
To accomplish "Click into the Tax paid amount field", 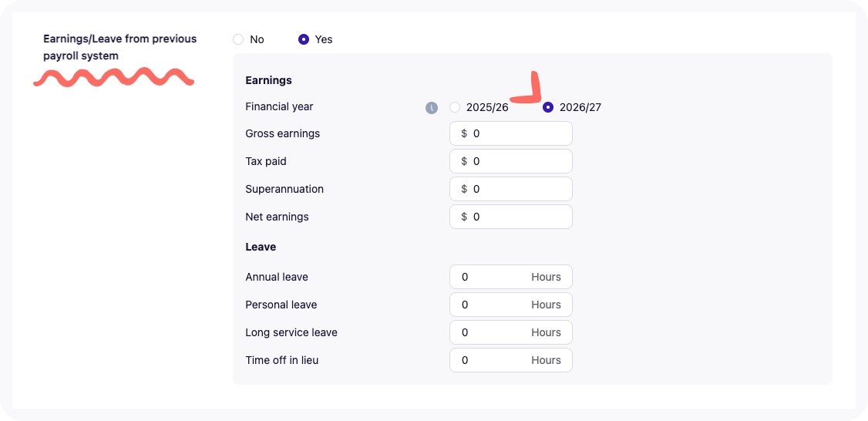I will (x=511, y=161).
